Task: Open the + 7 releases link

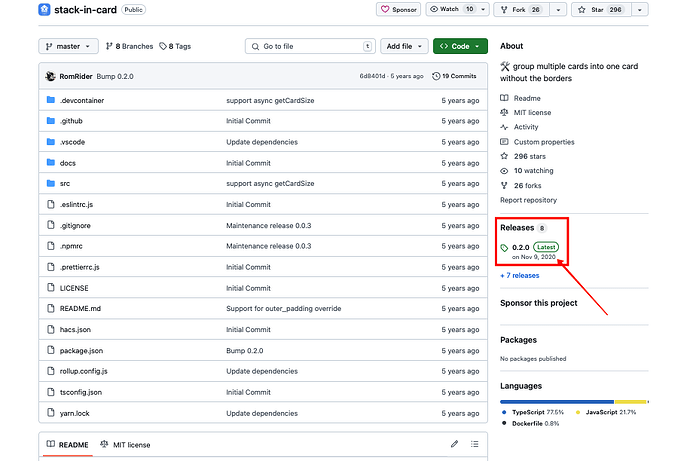Action: (x=519, y=275)
